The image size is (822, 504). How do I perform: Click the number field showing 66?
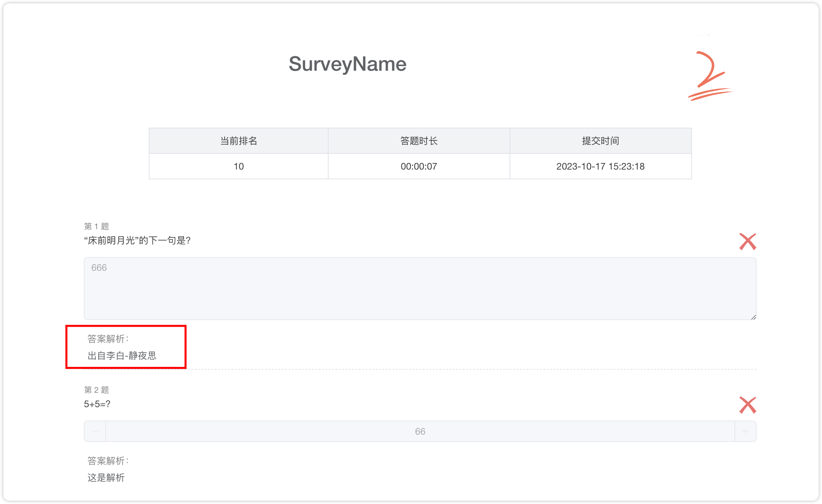pyautogui.click(x=420, y=431)
